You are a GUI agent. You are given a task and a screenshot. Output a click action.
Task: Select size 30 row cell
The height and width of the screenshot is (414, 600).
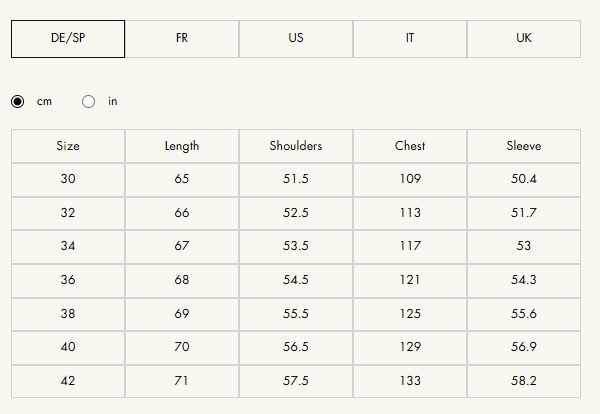point(68,179)
